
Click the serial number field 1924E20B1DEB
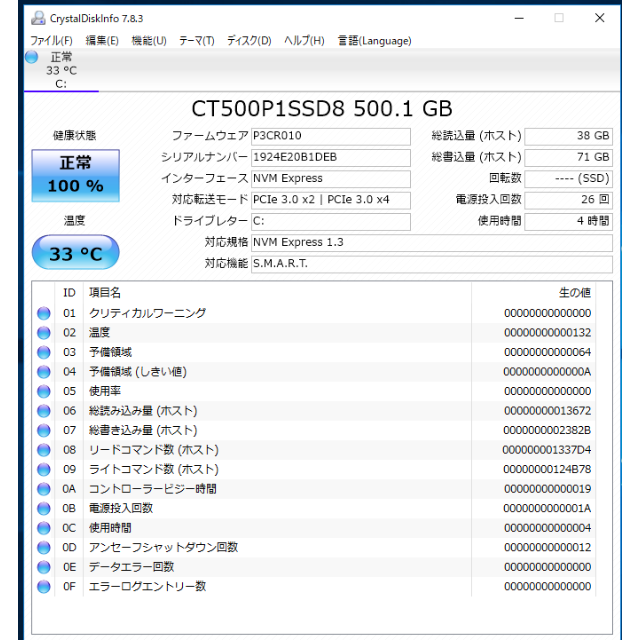(x=331, y=158)
